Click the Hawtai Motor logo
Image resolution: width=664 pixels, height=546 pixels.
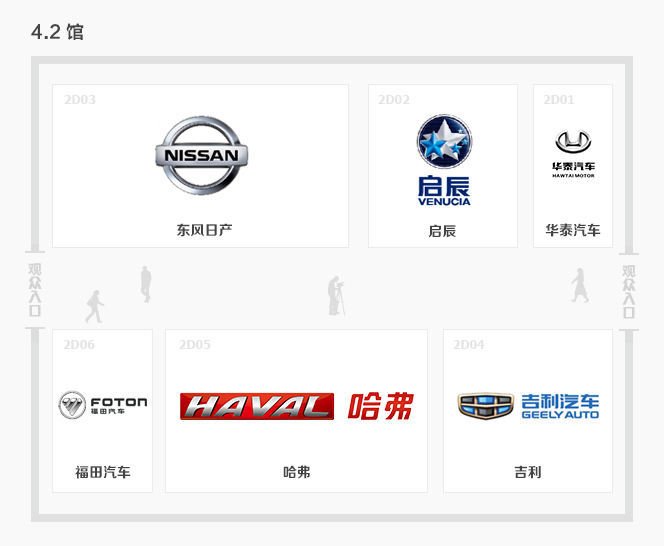(573, 154)
